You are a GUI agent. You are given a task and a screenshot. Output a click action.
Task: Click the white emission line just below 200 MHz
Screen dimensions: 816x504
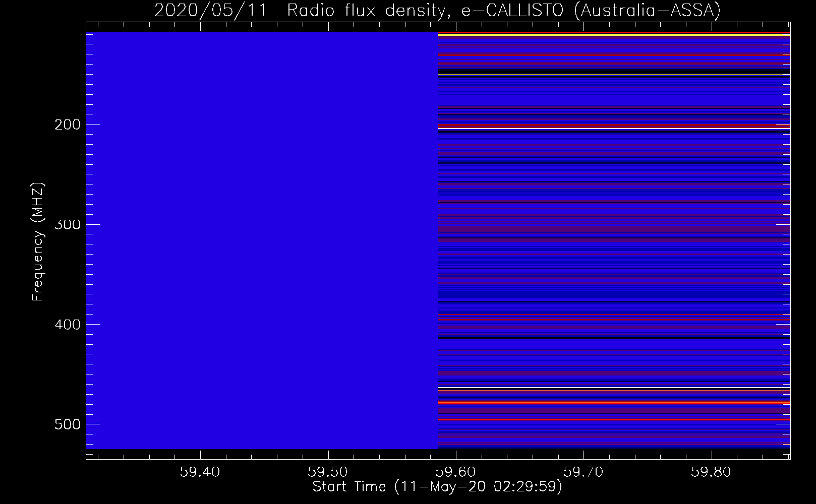(x=614, y=129)
